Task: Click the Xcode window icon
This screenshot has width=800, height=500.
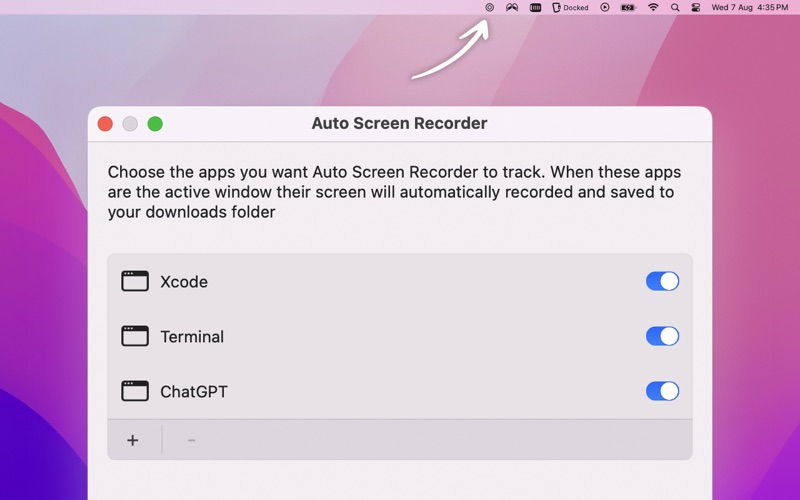Action: (x=135, y=281)
